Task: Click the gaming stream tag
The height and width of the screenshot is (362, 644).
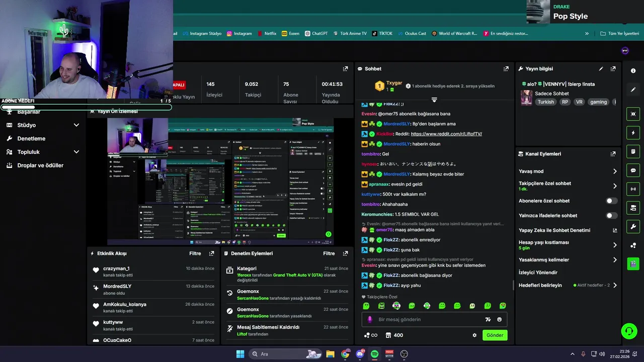Action: (598, 102)
